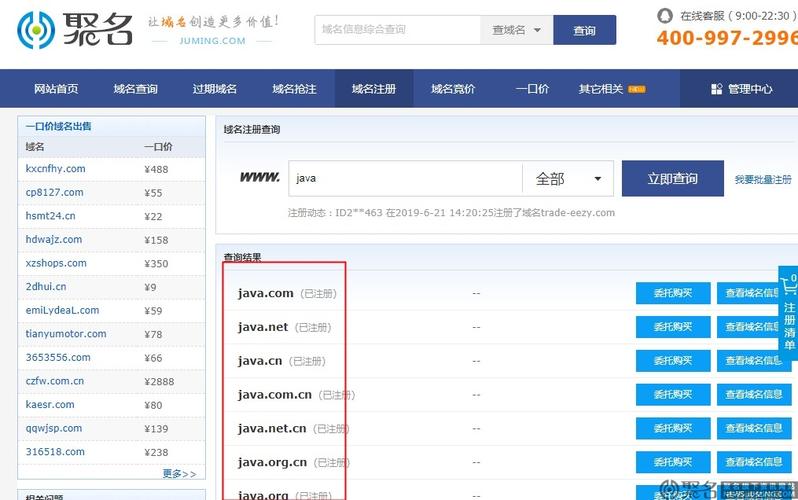The image size is (798, 500).
Task: Open 一口价 navigation item
Action: (532, 89)
